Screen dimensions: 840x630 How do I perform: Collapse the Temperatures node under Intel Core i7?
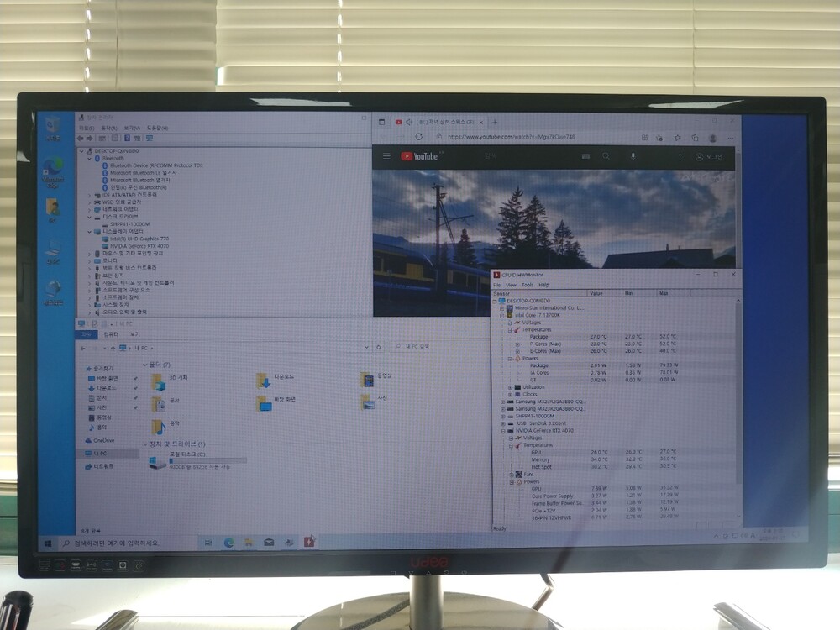point(509,330)
